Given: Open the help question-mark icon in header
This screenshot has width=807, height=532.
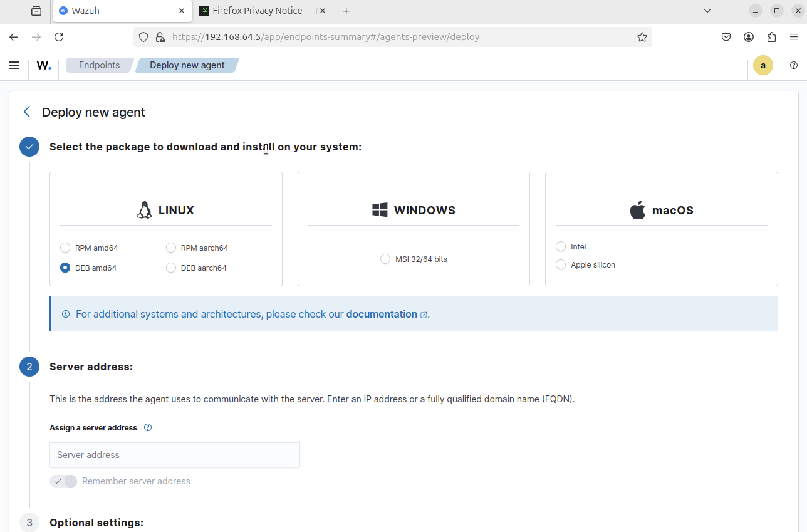Looking at the screenshot, I should click(x=794, y=65).
